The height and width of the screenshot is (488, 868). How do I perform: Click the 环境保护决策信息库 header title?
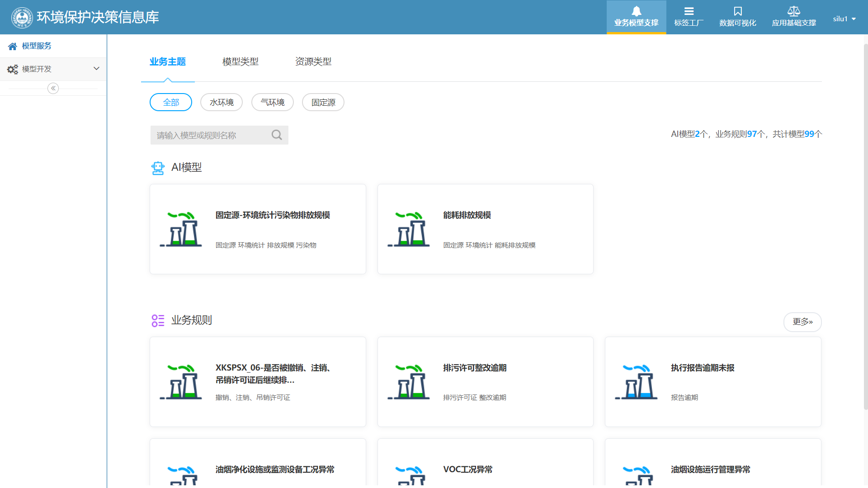(98, 17)
